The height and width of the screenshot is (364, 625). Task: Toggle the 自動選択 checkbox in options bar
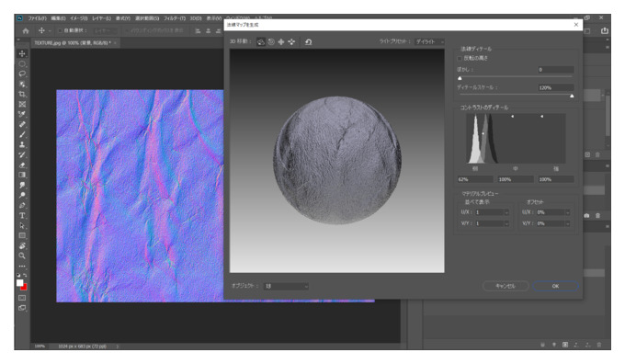coord(60,30)
